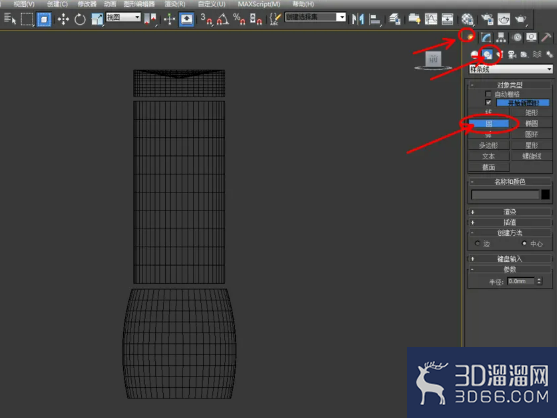Viewport: 557px width, 418px height.
Task: Activate the Select and Scale tool
Action: click(x=97, y=19)
